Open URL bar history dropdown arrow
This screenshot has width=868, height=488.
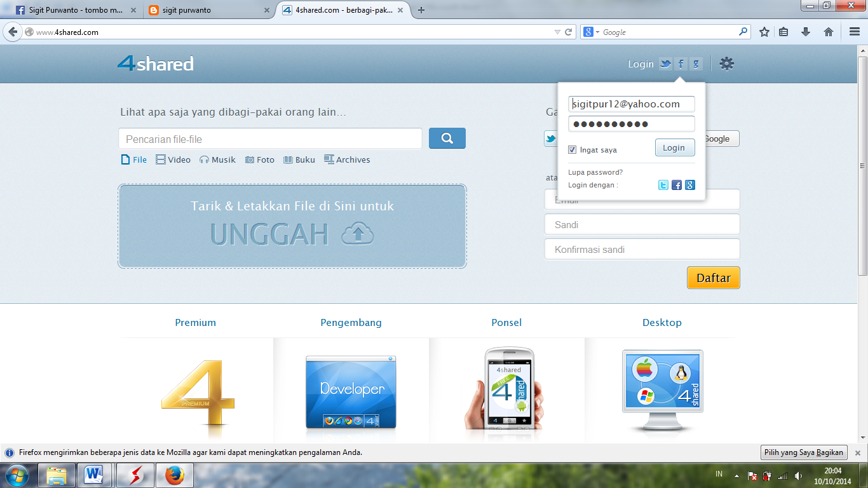click(x=557, y=32)
